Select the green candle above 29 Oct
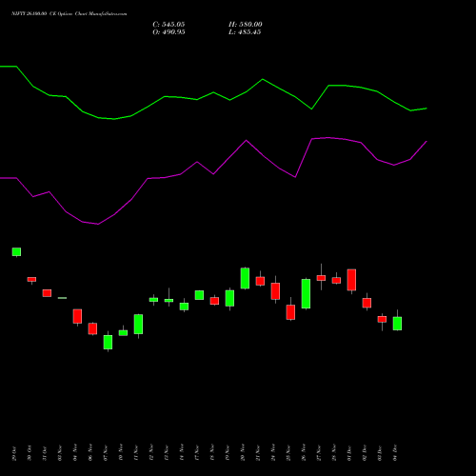The image size is (476, 476). pyautogui.click(x=16, y=252)
